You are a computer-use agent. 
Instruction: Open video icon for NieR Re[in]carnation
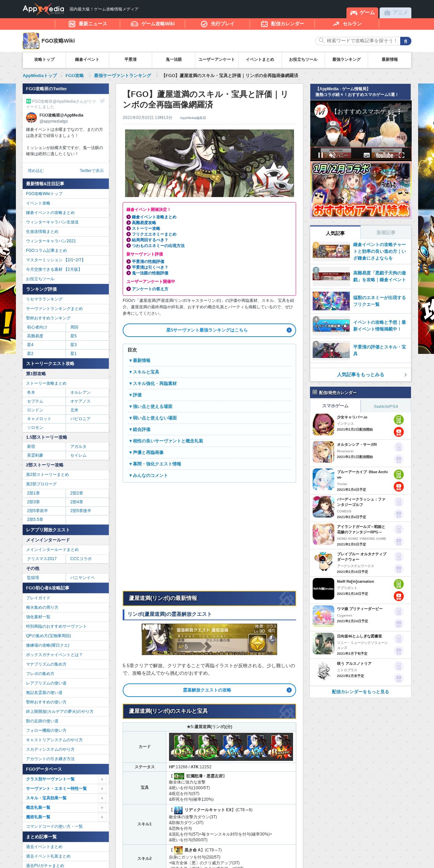click(399, 596)
